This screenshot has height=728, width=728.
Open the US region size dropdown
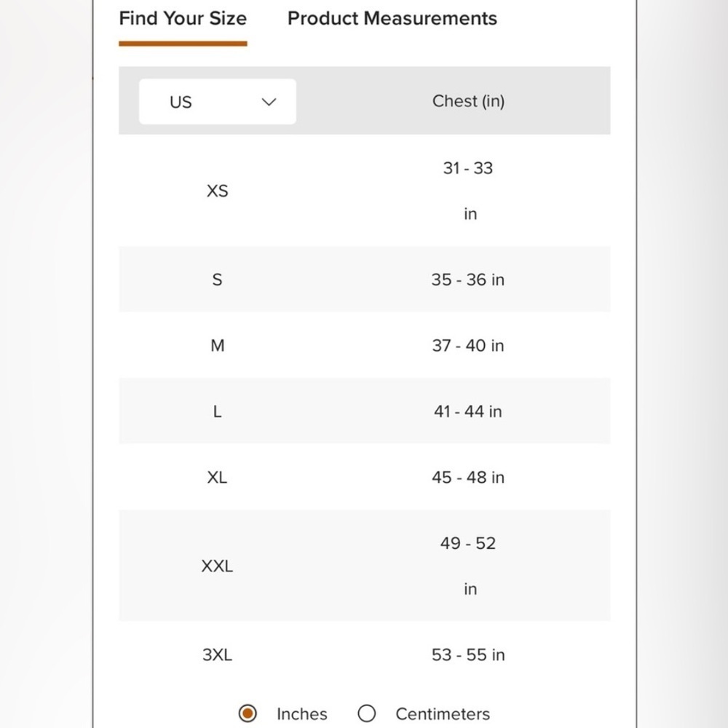(x=218, y=102)
